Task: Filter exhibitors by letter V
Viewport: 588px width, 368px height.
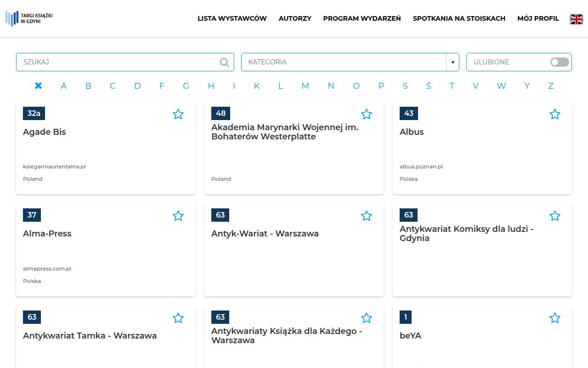Action: coord(475,86)
